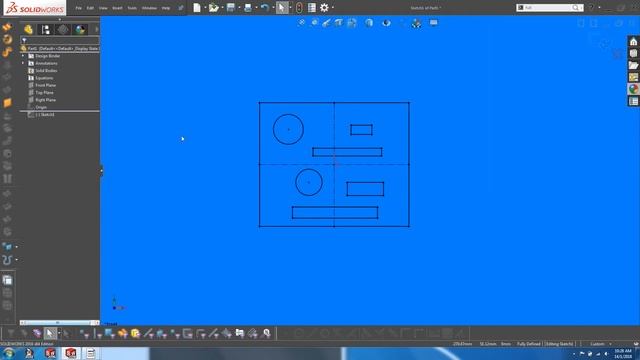
Task: Toggle the Hide/Show Items eye icon
Action: tap(386, 23)
